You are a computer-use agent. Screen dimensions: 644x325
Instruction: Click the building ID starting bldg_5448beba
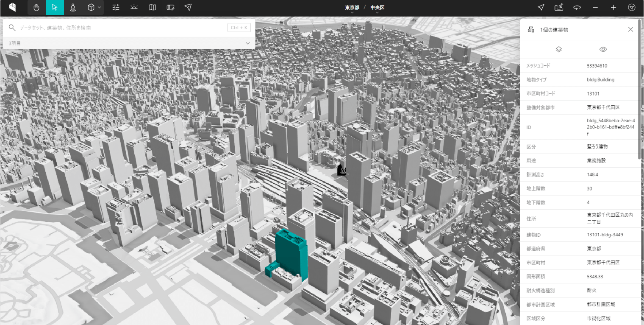611,127
